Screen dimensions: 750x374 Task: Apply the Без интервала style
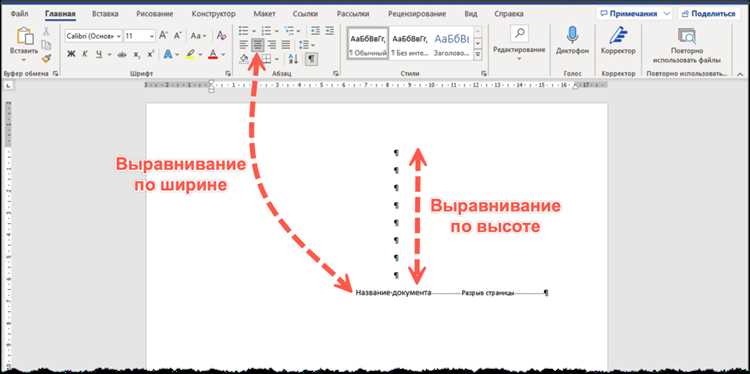point(409,44)
